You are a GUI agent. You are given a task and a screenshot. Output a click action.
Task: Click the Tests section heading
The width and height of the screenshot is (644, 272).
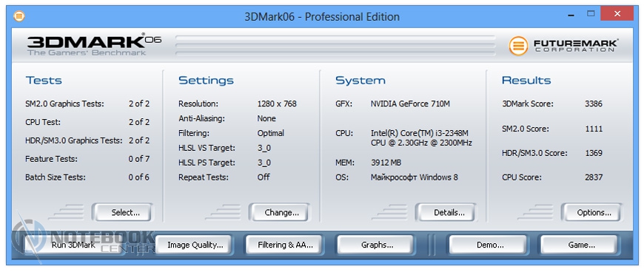[44, 80]
